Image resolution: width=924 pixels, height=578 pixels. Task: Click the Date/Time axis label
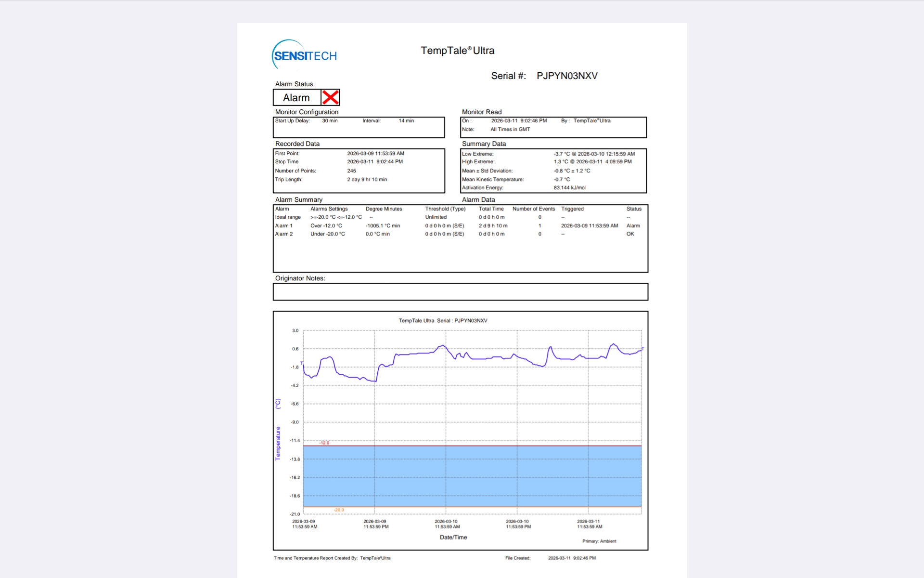click(453, 537)
